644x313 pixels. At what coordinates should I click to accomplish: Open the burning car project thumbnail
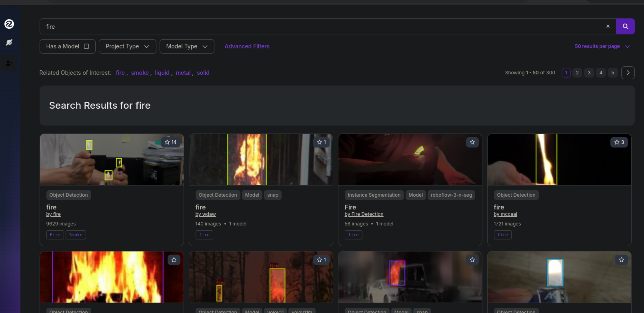[410, 277]
